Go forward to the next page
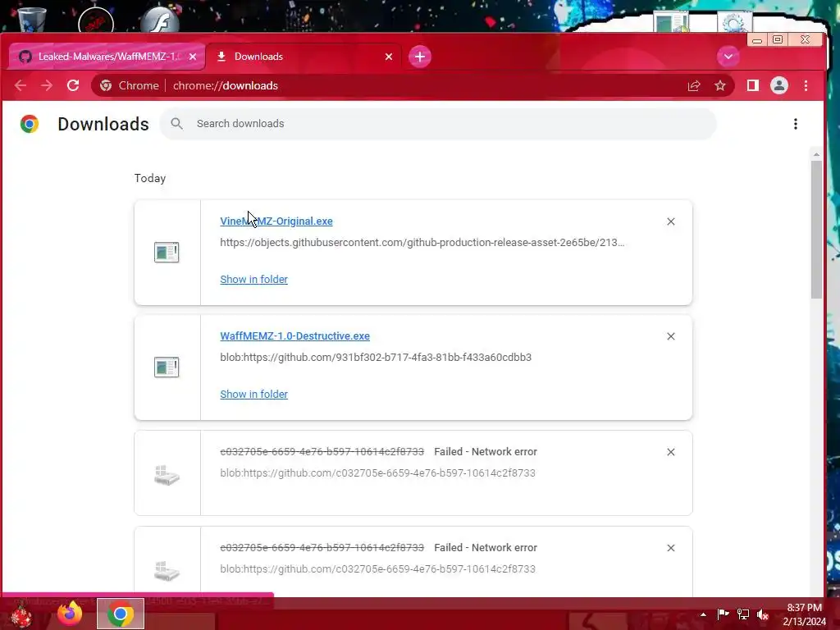Viewport: 840px width, 630px height. coord(47,85)
